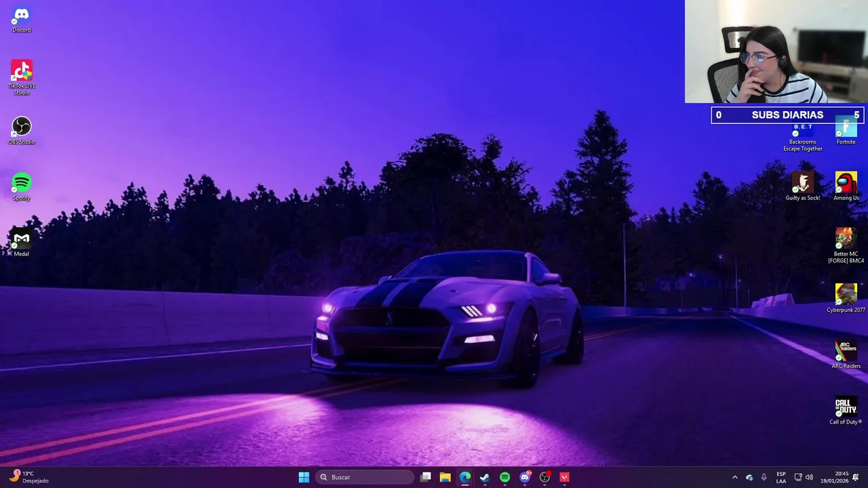
Task: Select the ARC Raiders desktop icon
Action: pos(846,354)
